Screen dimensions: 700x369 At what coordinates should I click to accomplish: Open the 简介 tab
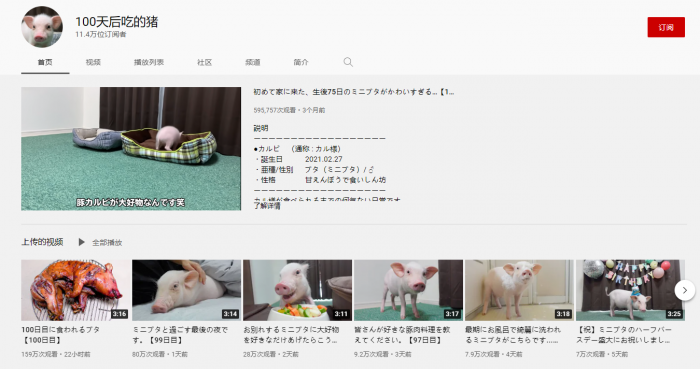[x=301, y=62]
